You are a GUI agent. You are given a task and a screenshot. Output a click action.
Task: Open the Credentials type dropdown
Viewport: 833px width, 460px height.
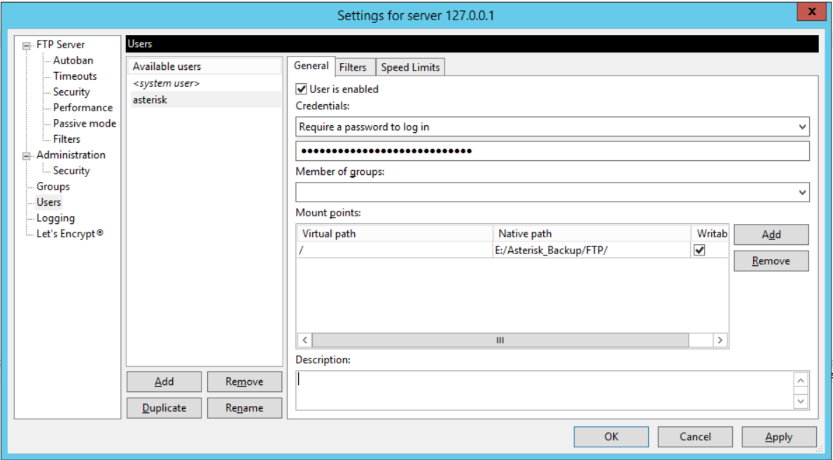click(x=802, y=127)
